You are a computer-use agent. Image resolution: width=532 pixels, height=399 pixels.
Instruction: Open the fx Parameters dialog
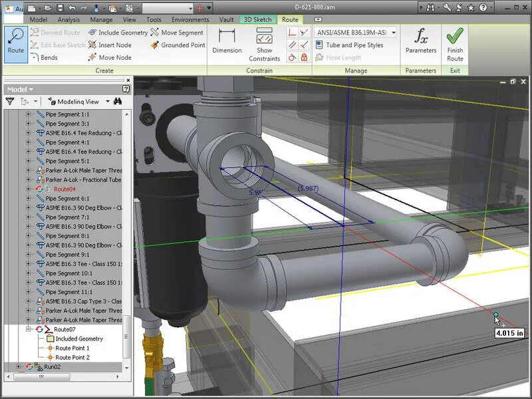point(421,41)
